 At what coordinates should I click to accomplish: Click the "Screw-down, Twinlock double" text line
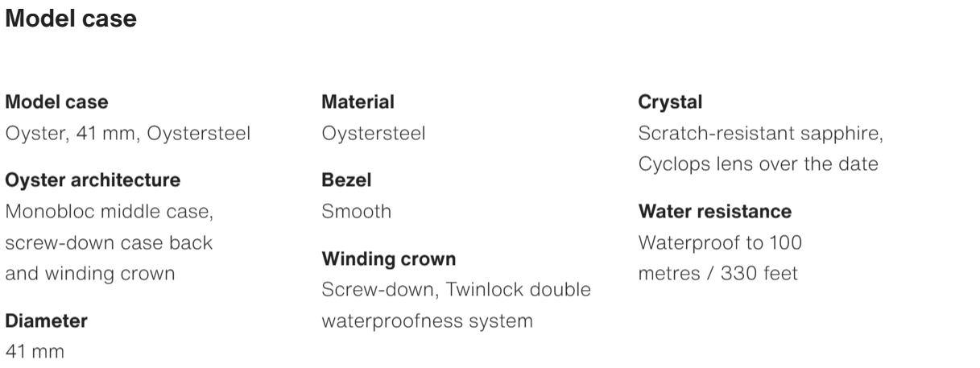456,290
